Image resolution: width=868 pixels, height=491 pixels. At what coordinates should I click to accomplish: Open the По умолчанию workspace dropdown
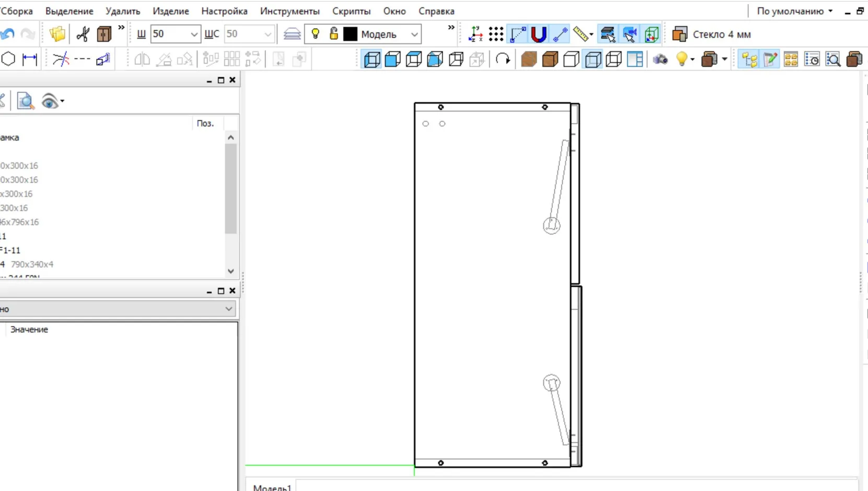(795, 11)
